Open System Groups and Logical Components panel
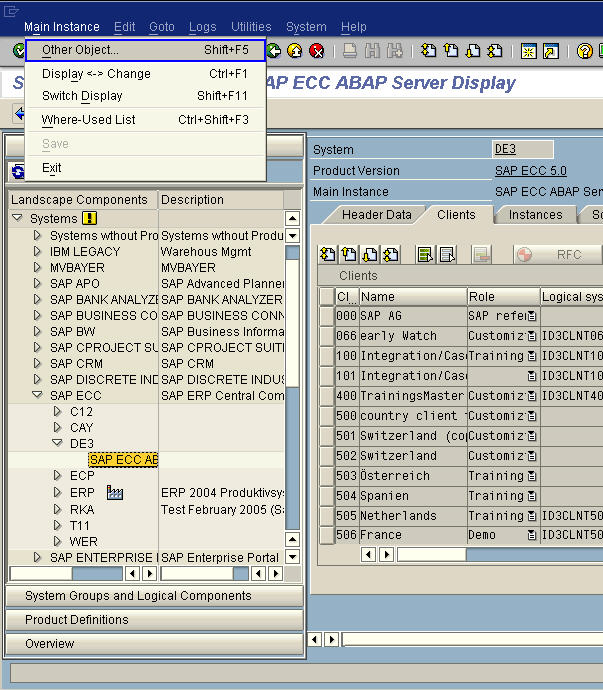The width and height of the screenshot is (603, 690). tap(154, 596)
